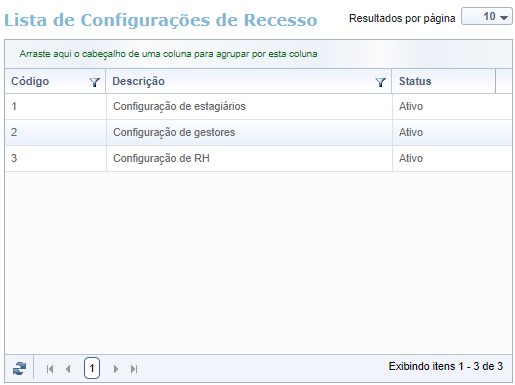
Task: Sort by the Descrição column header
Action: click(x=138, y=81)
